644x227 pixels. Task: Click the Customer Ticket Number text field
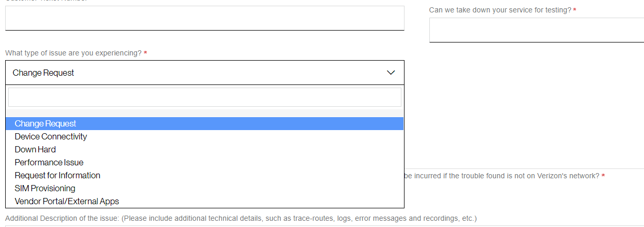pyautogui.click(x=205, y=18)
